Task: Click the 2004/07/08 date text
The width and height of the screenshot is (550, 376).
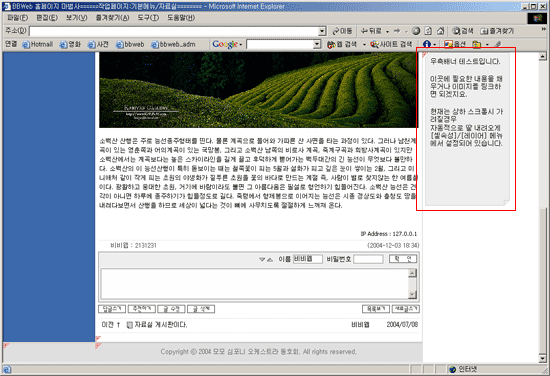Action: point(402,325)
